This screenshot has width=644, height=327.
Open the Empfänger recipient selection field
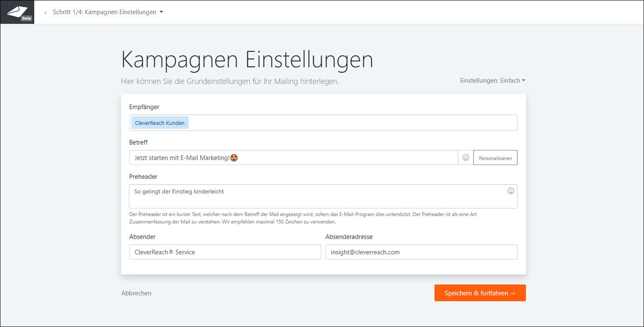[x=352, y=123]
